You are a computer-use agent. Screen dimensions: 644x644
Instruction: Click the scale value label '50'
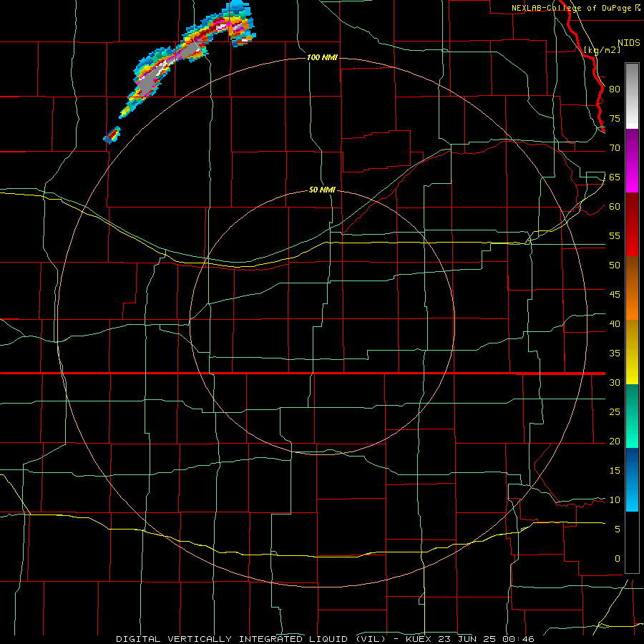coord(615,265)
